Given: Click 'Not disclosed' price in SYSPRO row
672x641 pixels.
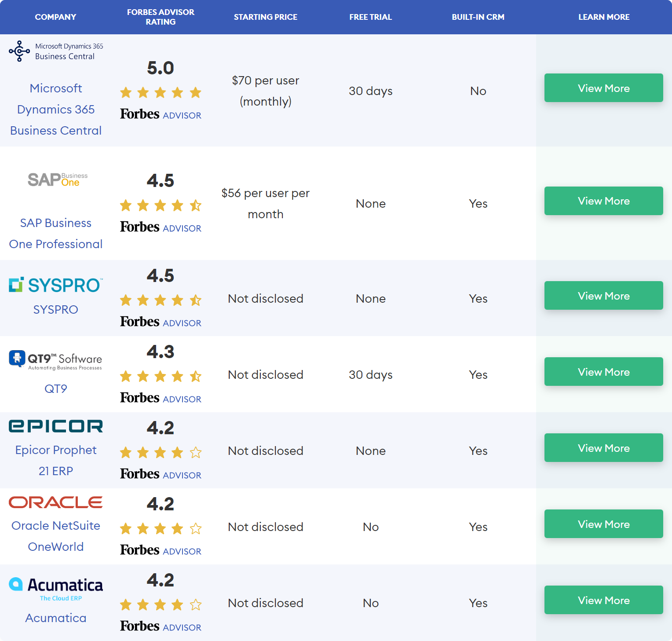Looking at the screenshot, I should [x=266, y=299].
